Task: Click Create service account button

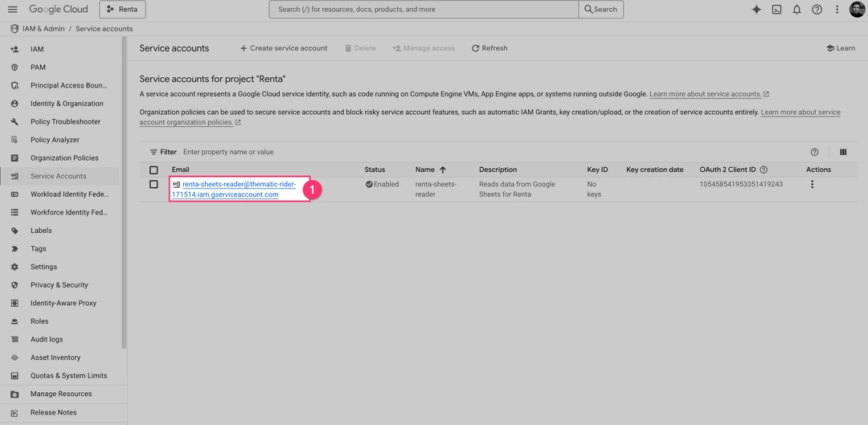Action: (284, 48)
